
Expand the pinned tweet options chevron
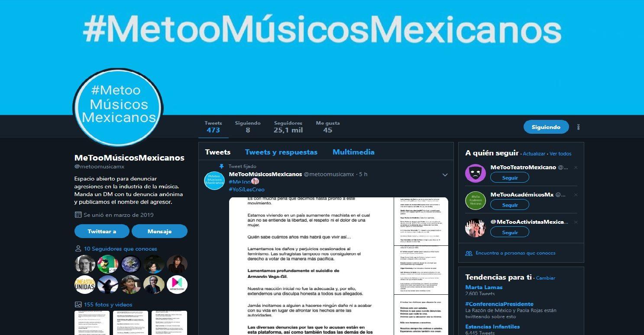tap(444, 175)
